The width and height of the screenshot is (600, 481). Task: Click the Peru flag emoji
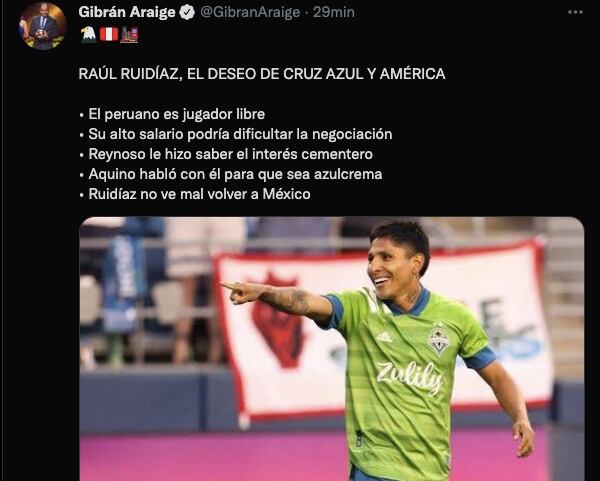pyautogui.click(x=109, y=34)
